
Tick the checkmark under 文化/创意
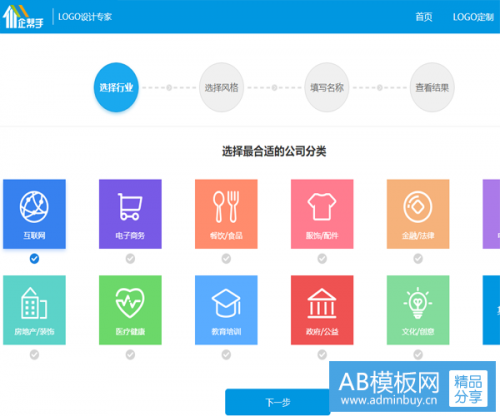pos(418,354)
